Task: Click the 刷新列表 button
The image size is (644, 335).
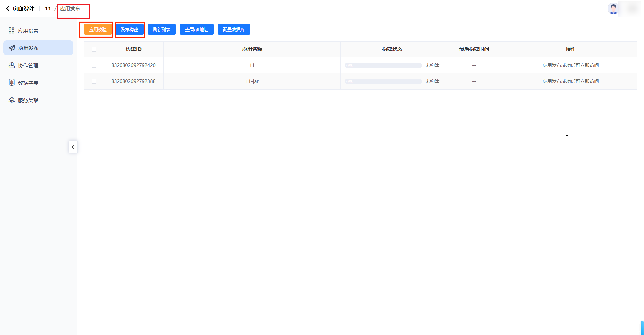Action: (162, 30)
